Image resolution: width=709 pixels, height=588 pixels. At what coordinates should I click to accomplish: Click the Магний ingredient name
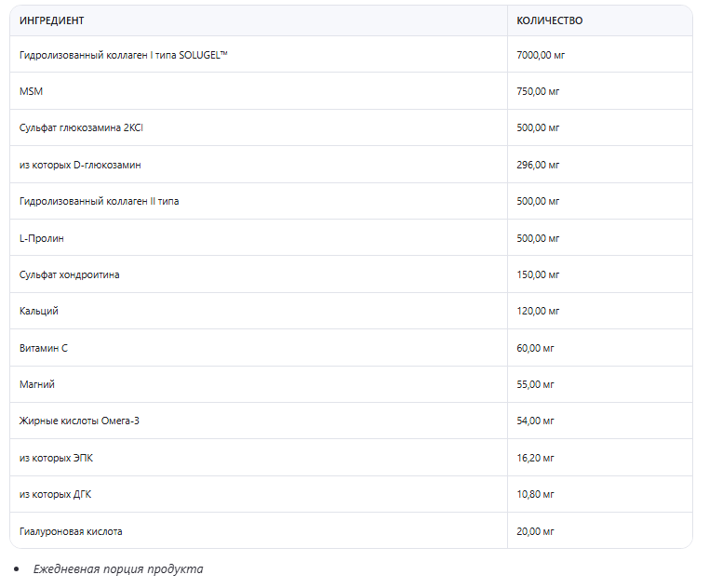click(37, 384)
